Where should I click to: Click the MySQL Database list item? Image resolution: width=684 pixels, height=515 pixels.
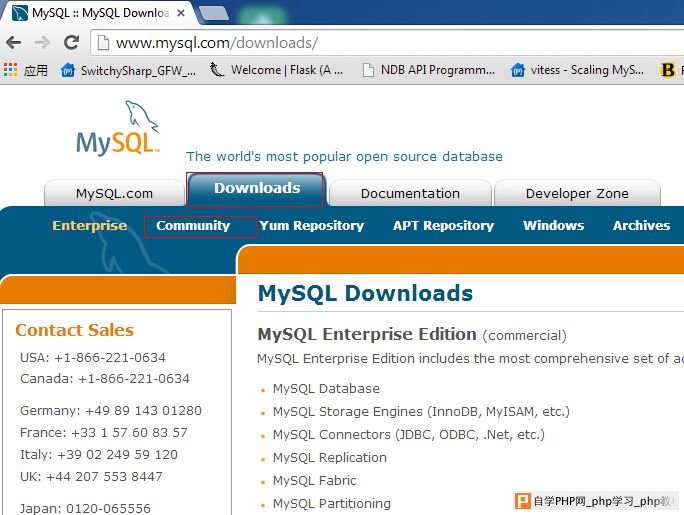tap(326, 389)
